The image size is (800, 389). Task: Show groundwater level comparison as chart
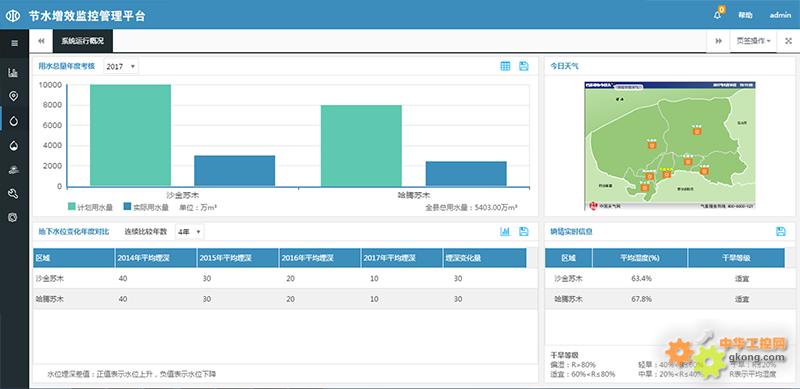505,232
